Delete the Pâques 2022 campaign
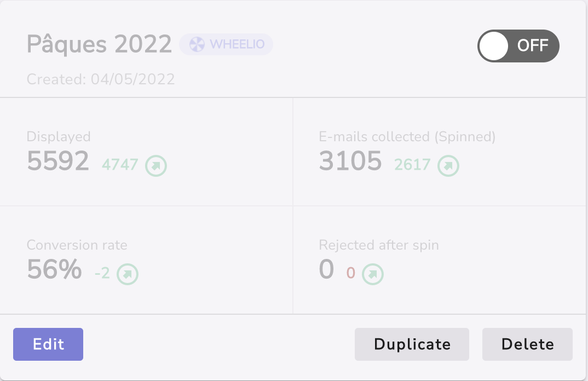The image size is (588, 381). 527,344
